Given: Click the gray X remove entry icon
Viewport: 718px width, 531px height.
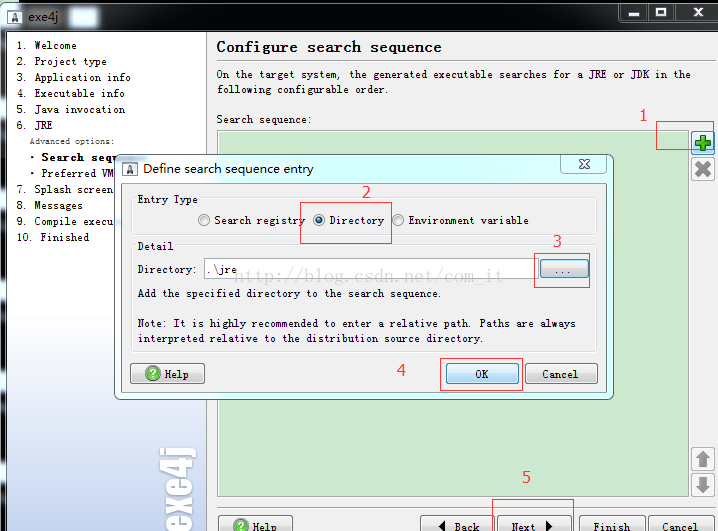Looking at the screenshot, I should pyautogui.click(x=703, y=169).
